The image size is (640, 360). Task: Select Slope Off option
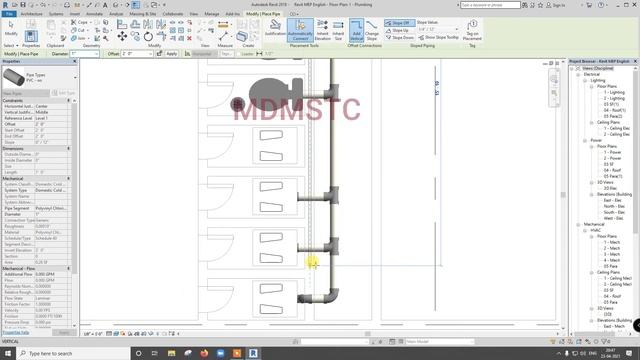[399, 23]
